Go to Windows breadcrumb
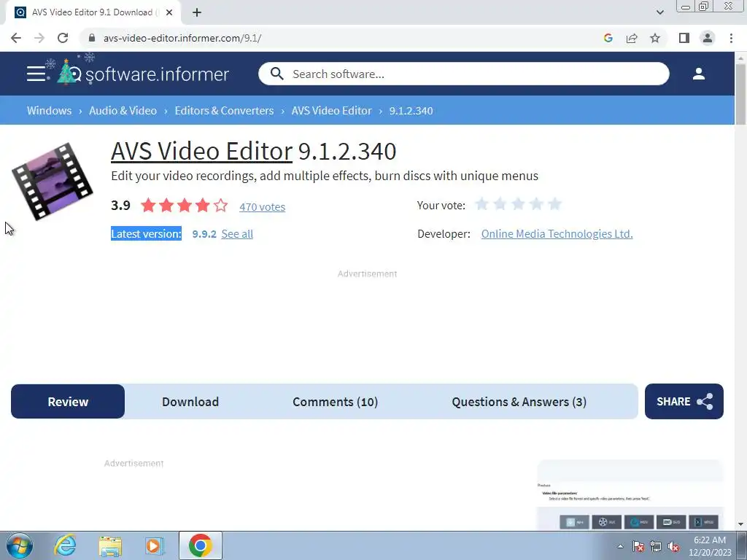Viewport: 747px width, 560px height. click(x=49, y=111)
